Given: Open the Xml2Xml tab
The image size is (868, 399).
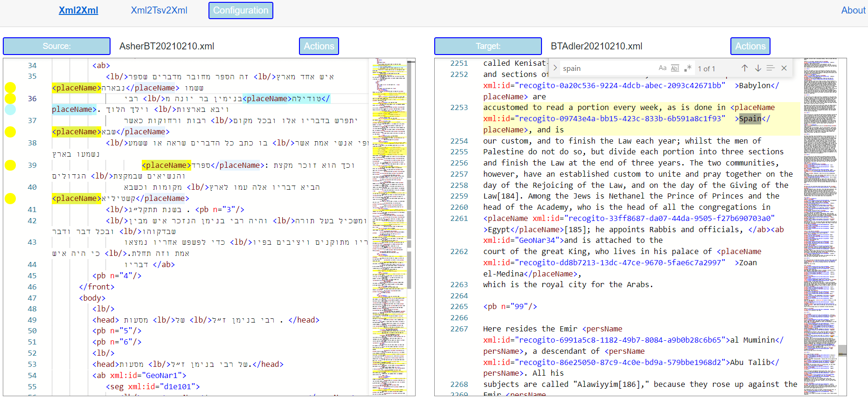Looking at the screenshot, I should 78,10.
